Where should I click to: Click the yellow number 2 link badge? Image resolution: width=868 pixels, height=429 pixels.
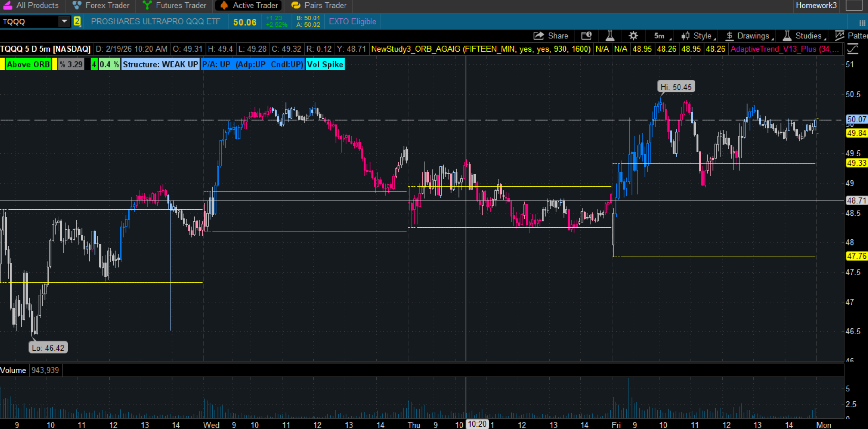(x=77, y=21)
